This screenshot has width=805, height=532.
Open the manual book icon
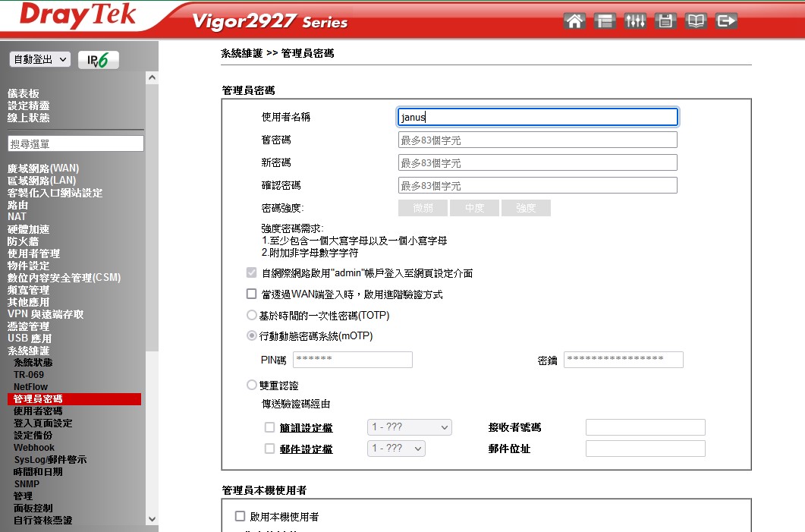click(x=695, y=21)
